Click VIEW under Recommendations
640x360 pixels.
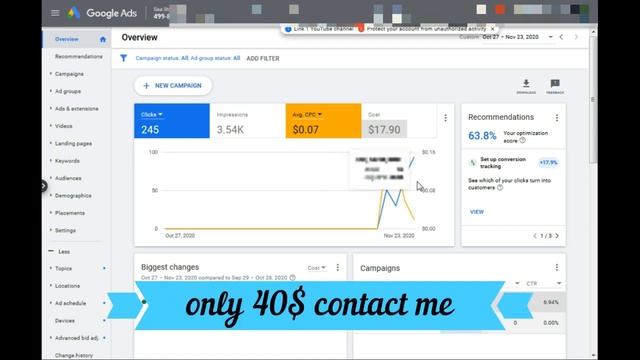coord(477,212)
